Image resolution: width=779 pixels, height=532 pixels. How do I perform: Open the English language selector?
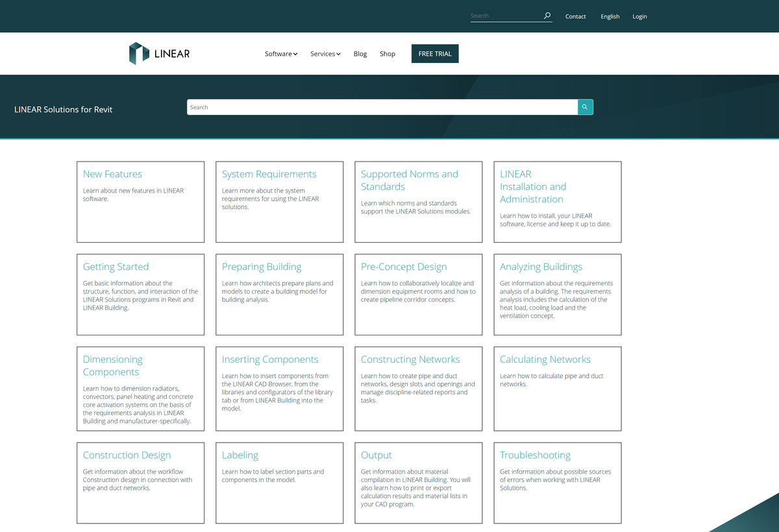click(x=610, y=16)
